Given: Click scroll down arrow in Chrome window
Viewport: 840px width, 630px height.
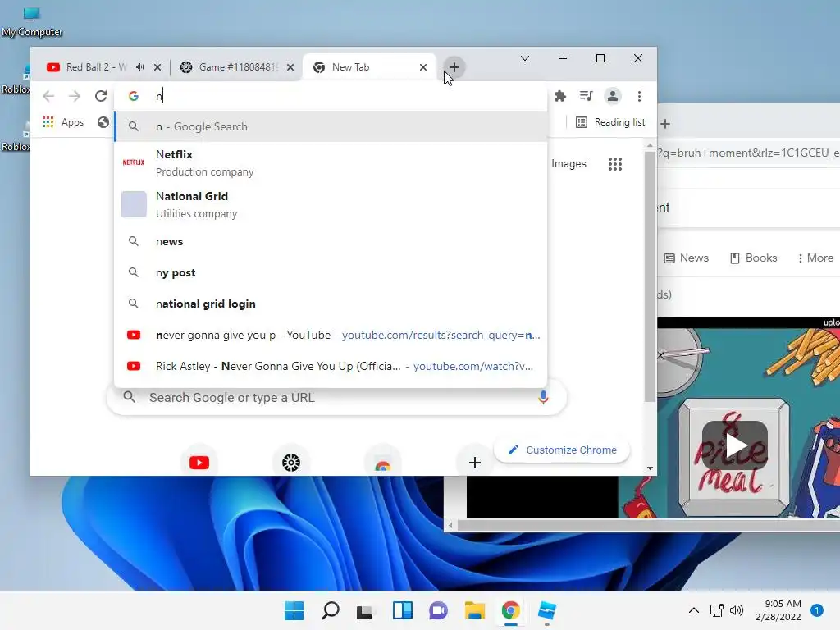Looking at the screenshot, I should [x=650, y=468].
